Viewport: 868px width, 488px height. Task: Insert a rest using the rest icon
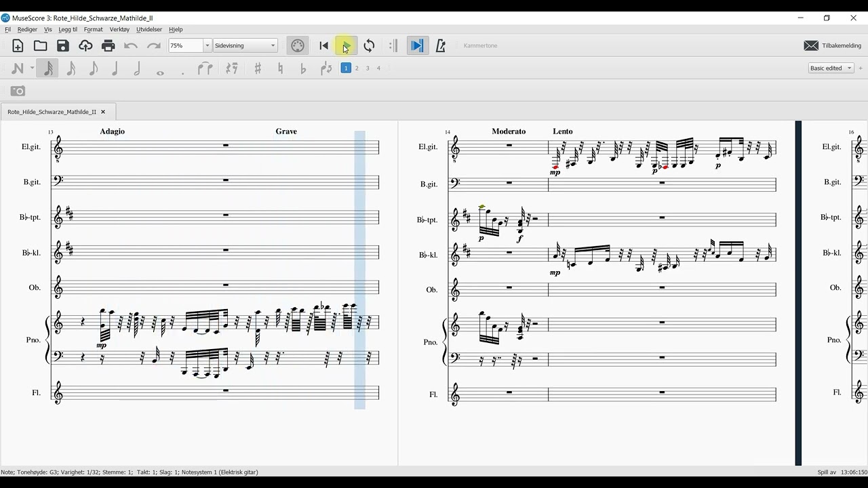[232, 68]
